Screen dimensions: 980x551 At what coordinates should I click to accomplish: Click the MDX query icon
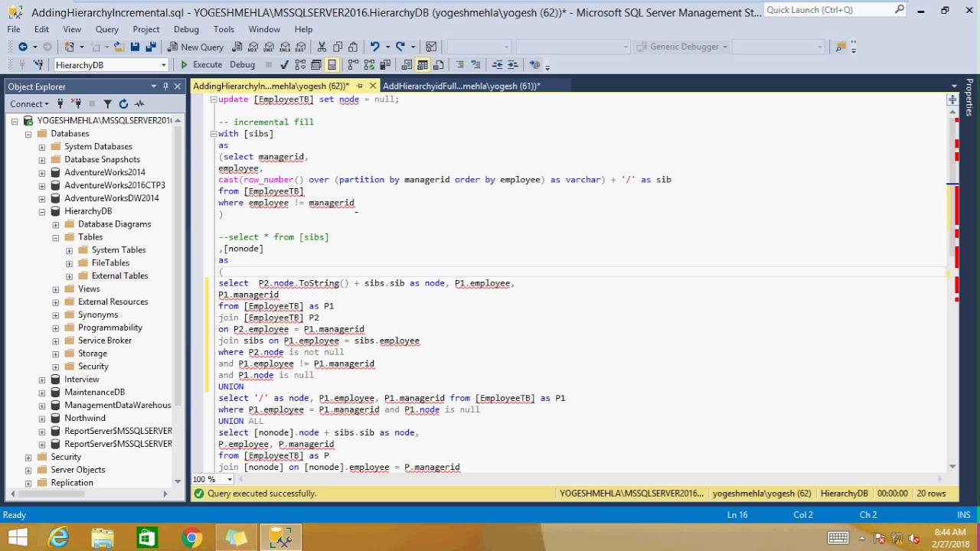[253, 47]
